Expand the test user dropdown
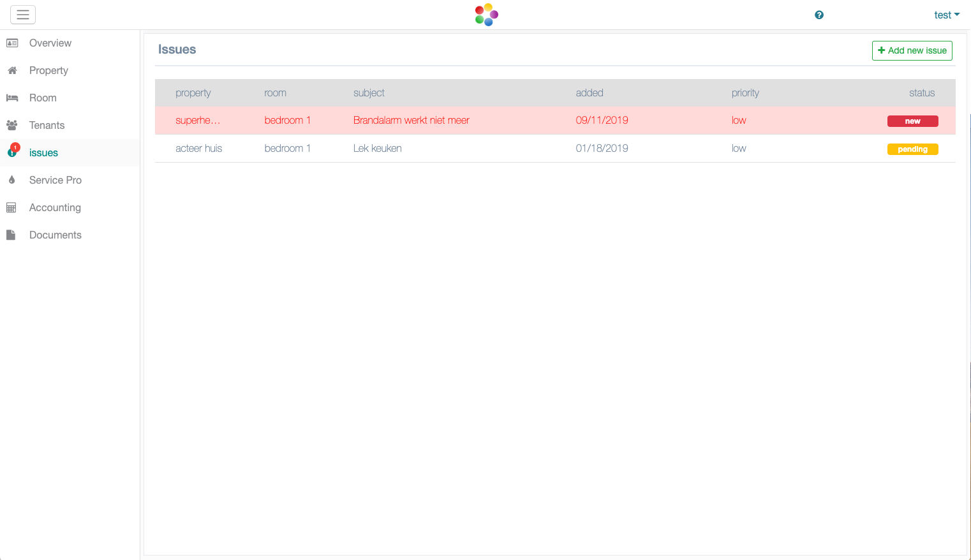The height and width of the screenshot is (560, 971). tap(946, 15)
